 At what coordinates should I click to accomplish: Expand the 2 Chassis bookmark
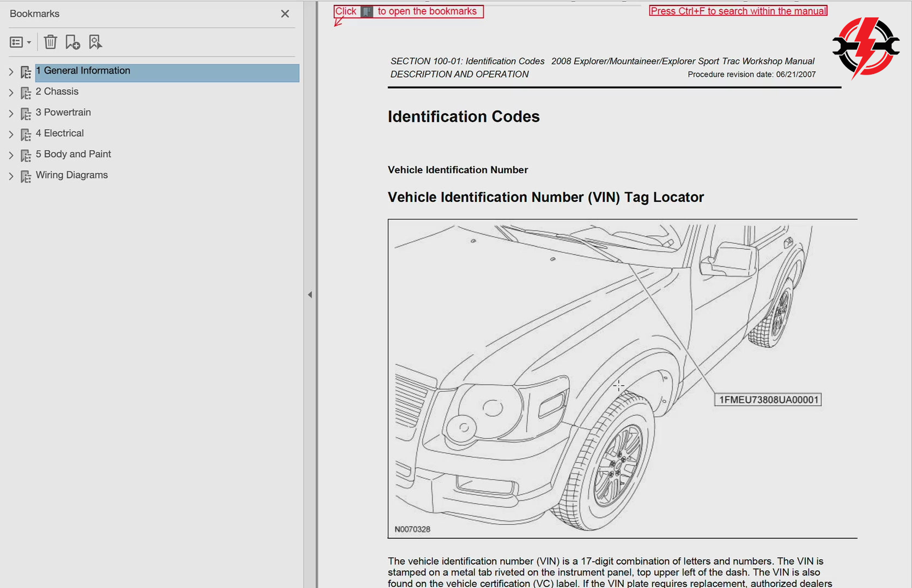point(11,93)
